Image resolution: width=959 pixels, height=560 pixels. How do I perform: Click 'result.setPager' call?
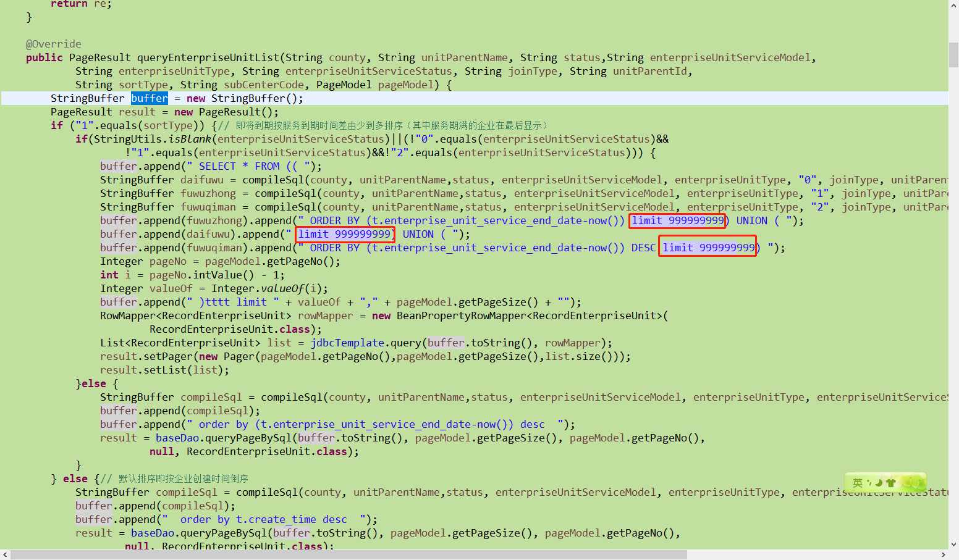146,356
